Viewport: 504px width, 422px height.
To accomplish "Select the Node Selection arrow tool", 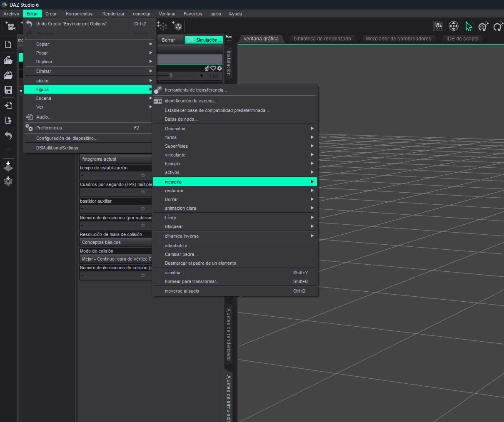I will (x=469, y=26).
